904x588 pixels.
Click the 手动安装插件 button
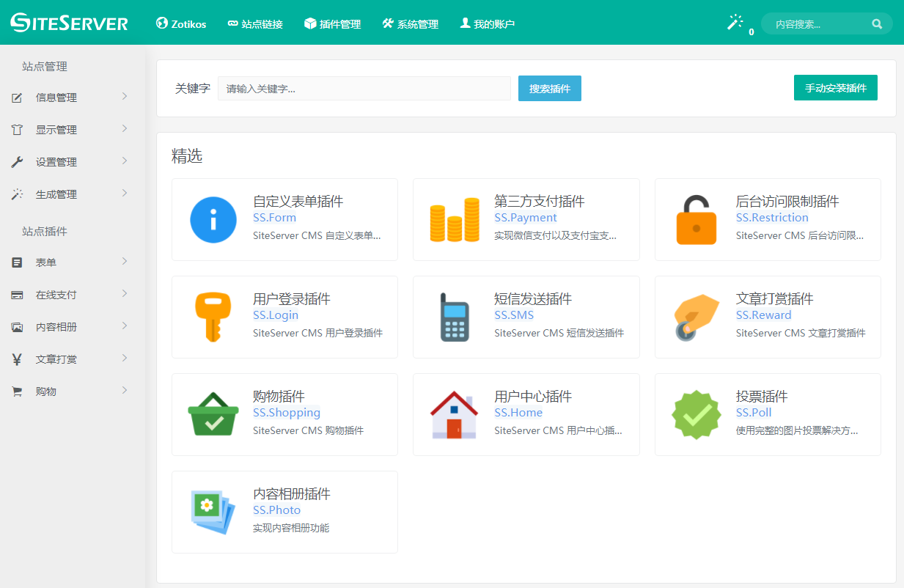pyautogui.click(x=836, y=87)
